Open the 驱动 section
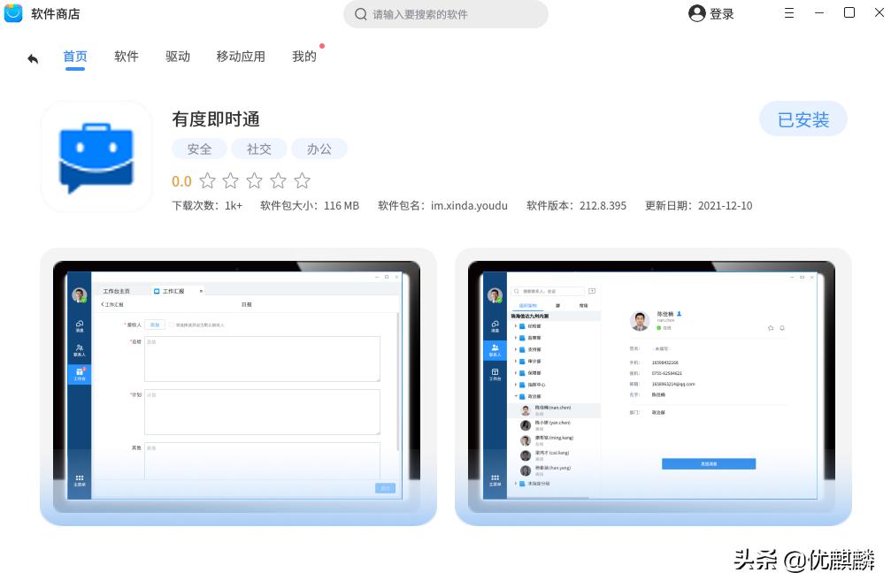Screen dimensions: 891x588 177,57
